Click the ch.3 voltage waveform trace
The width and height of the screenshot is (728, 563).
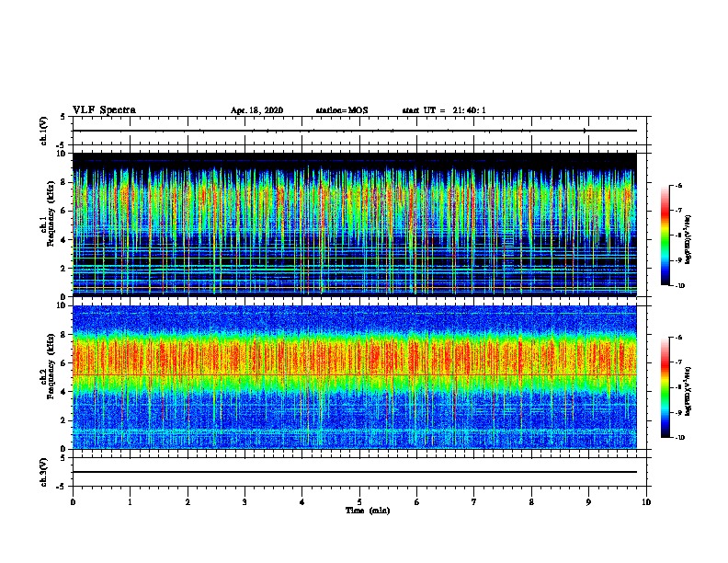click(x=355, y=472)
